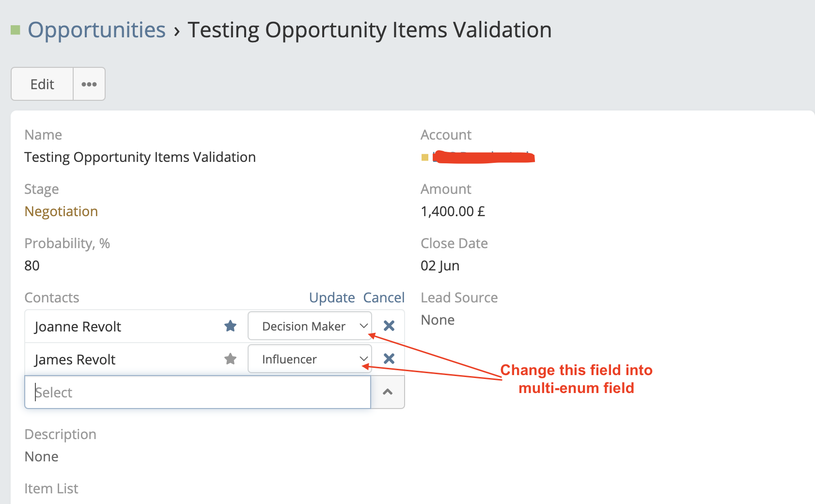This screenshot has height=504, width=815.
Task: Click the green Opportunities entity square icon
Action: pyautogui.click(x=16, y=30)
